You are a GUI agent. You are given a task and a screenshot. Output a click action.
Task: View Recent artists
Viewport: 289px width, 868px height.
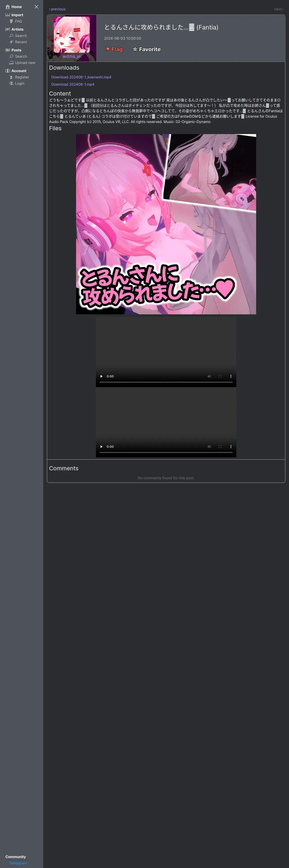tap(21, 42)
